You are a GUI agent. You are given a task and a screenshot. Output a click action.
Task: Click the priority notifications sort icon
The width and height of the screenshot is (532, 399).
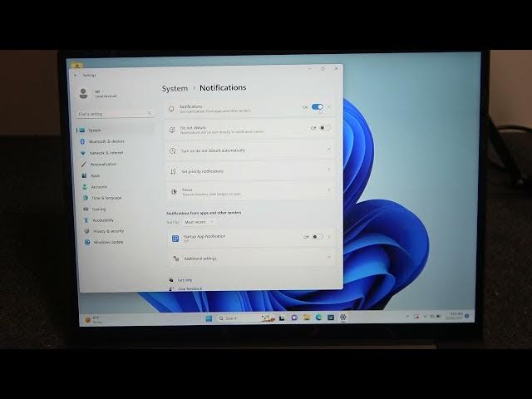173,171
